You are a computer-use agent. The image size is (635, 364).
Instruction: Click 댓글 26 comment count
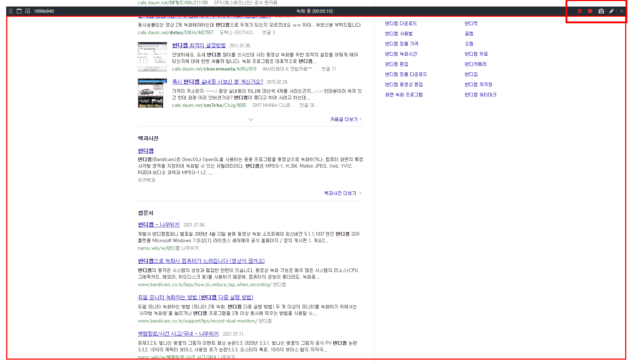pos(307,105)
